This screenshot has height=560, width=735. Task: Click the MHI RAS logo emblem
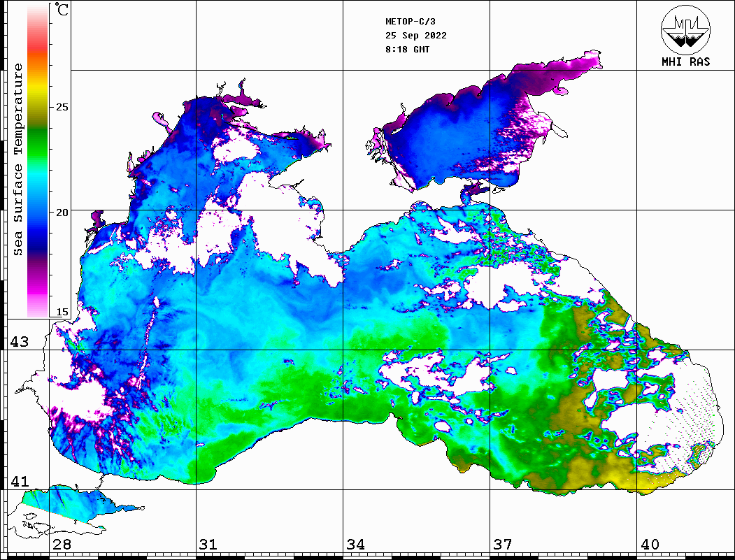685,29
